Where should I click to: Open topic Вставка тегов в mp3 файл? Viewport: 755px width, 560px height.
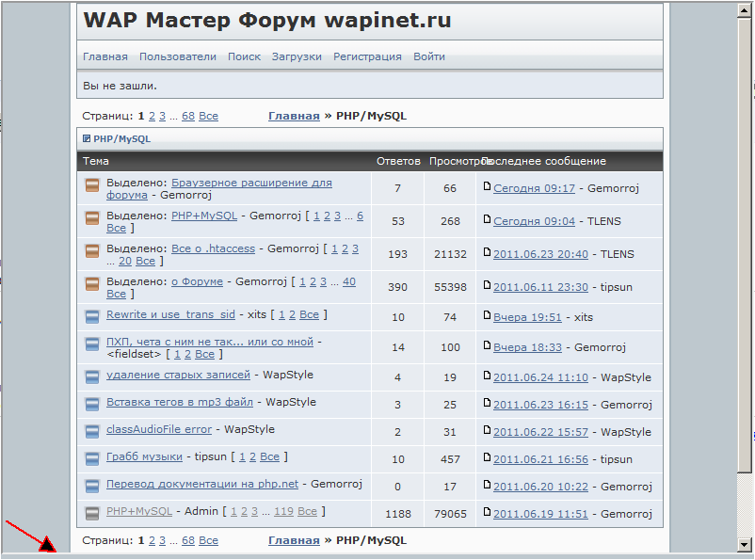[179, 402]
